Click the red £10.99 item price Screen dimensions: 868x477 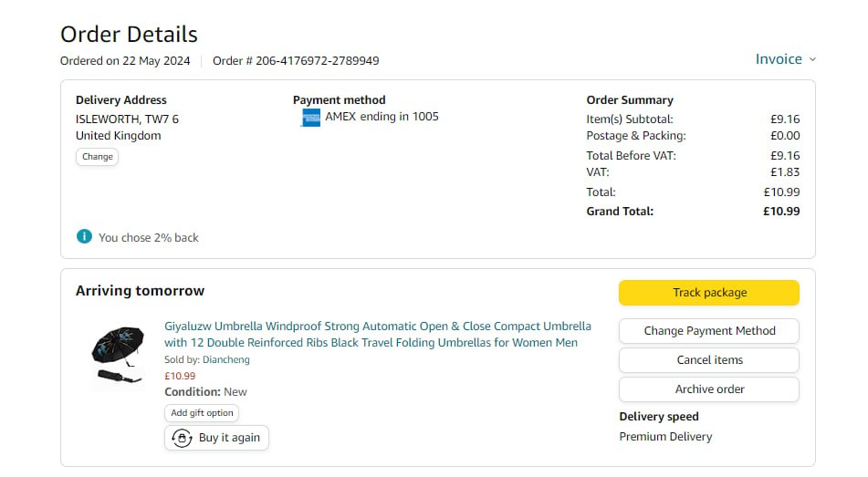[180, 376]
